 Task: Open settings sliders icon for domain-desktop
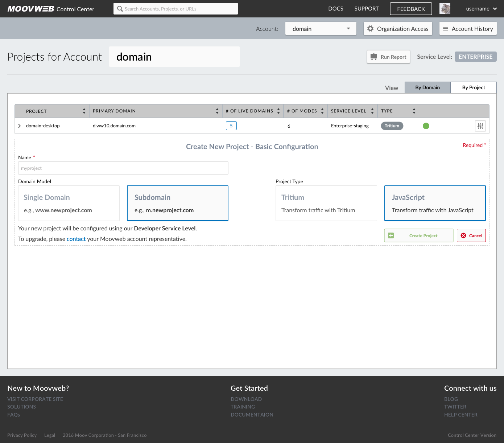click(x=480, y=126)
